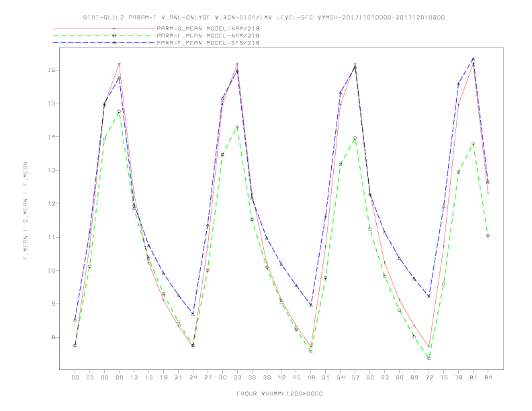Click y-axis tick label 8
The height and width of the screenshot is (411, 532).
coord(53,337)
